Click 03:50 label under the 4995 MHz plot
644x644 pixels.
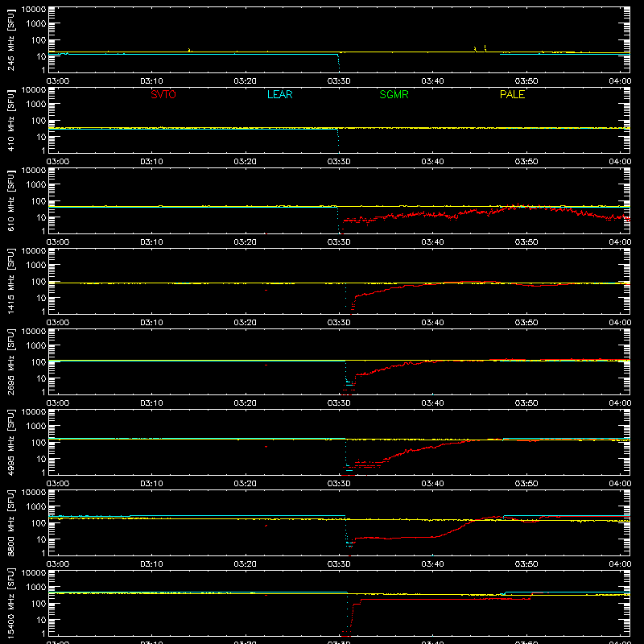(x=526, y=484)
